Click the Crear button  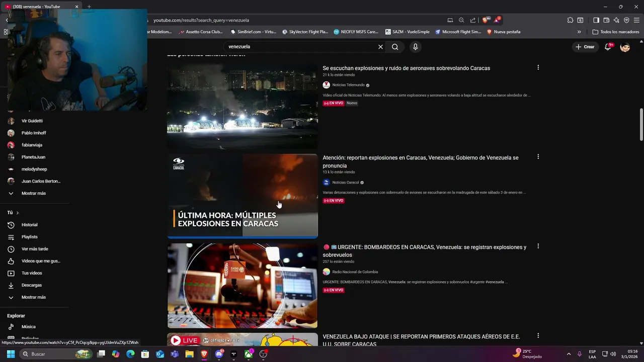585,47
